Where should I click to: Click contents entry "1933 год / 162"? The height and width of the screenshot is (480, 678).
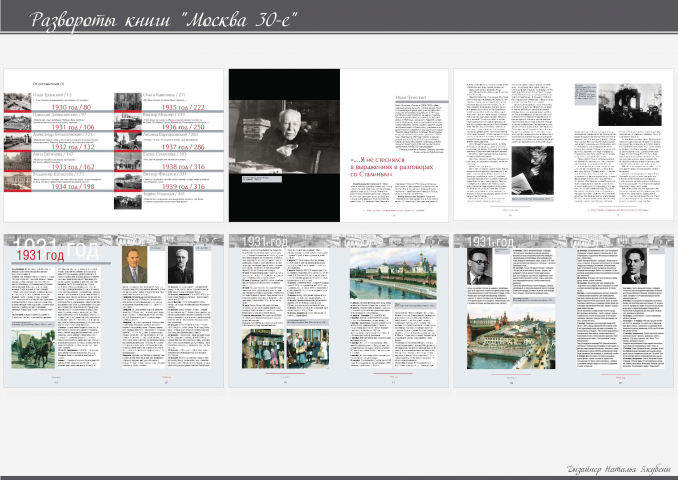[x=73, y=167]
